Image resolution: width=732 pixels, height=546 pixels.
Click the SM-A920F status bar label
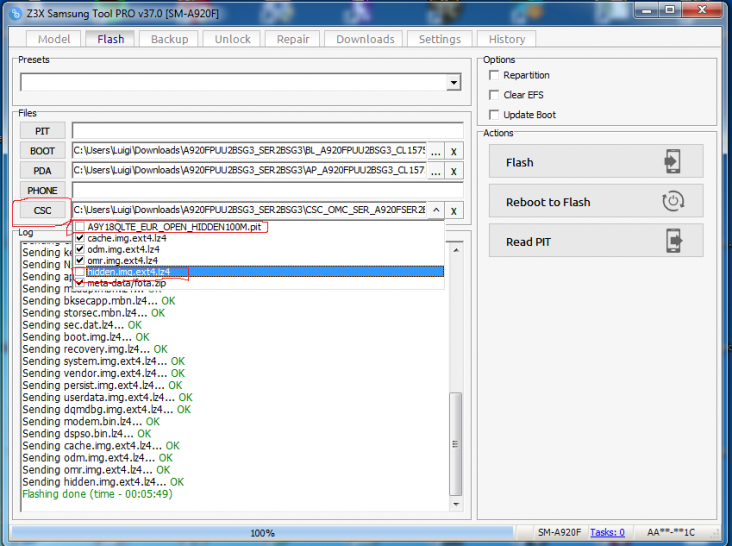(x=559, y=532)
